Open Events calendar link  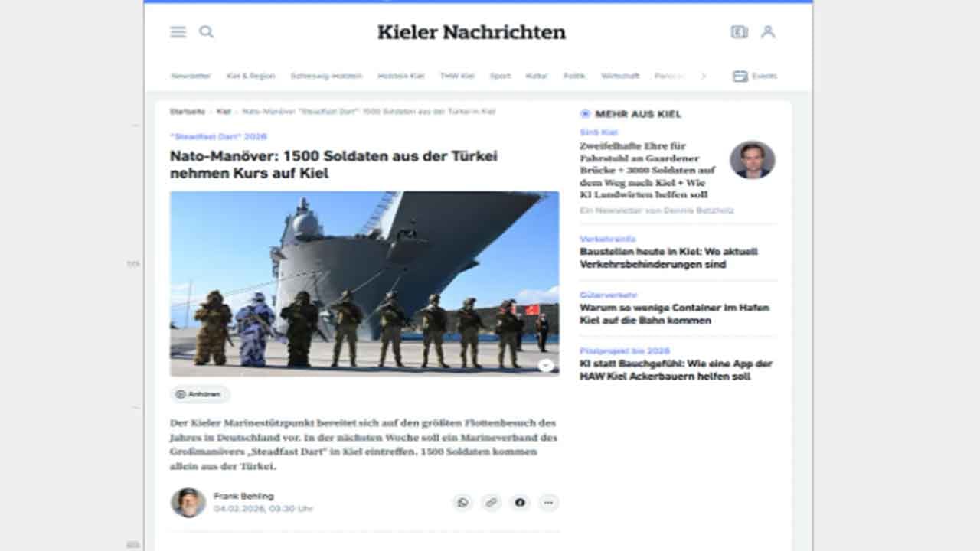click(x=755, y=76)
